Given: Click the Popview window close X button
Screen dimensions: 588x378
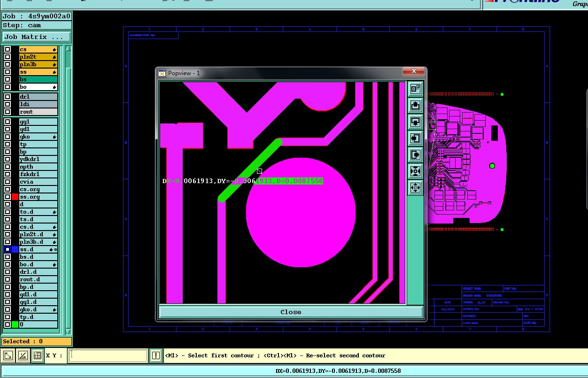Looking at the screenshot, I should click(414, 71).
